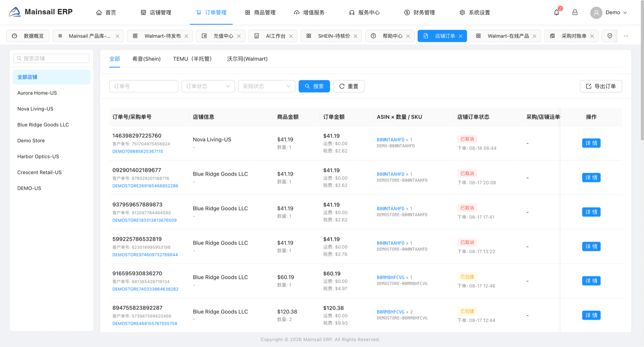Screen dimensions: 644x347
Task: Select Aurora Home-US store
Action: pyautogui.click(x=51, y=93)
